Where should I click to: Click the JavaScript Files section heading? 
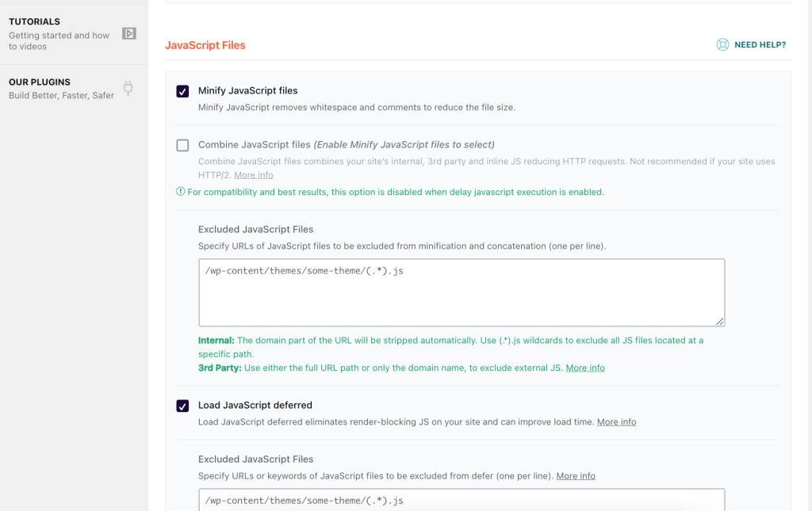(x=205, y=45)
